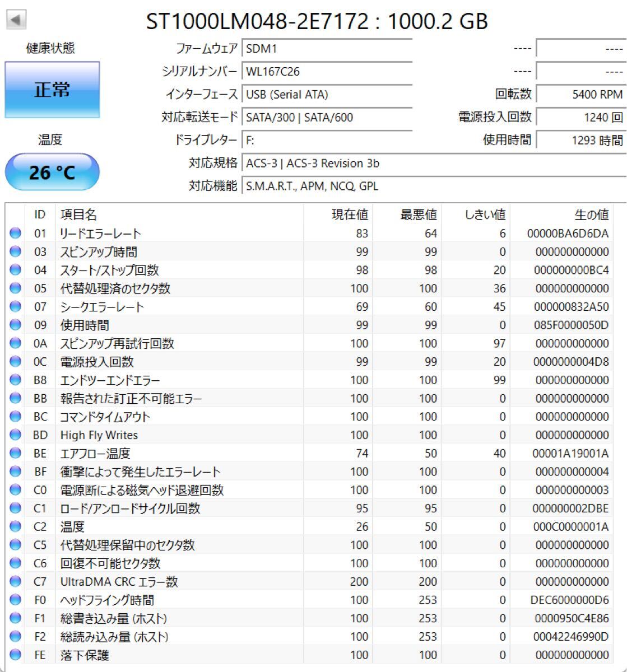Select status dot for 代替処理済のセクタ数 row
The image size is (627, 672).
(x=15, y=288)
